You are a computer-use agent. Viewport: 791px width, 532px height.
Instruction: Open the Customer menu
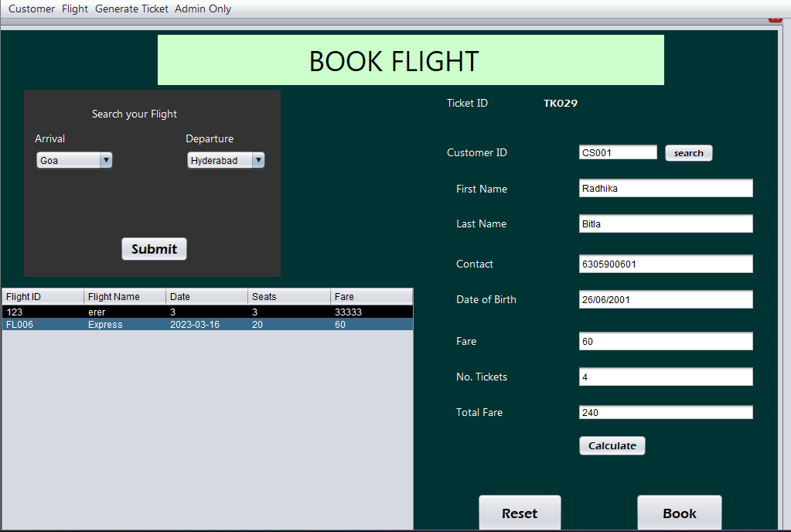[x=31, y=9]
